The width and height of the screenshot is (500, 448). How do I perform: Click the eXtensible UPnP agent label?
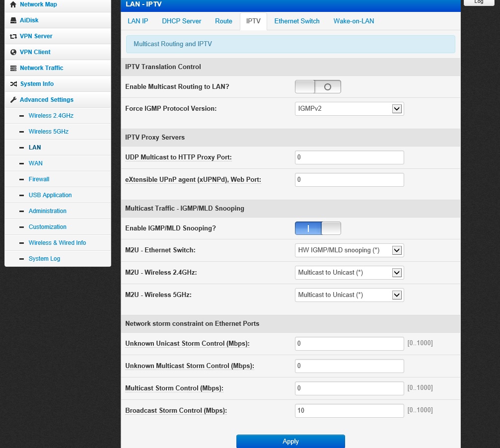point(193,179)
